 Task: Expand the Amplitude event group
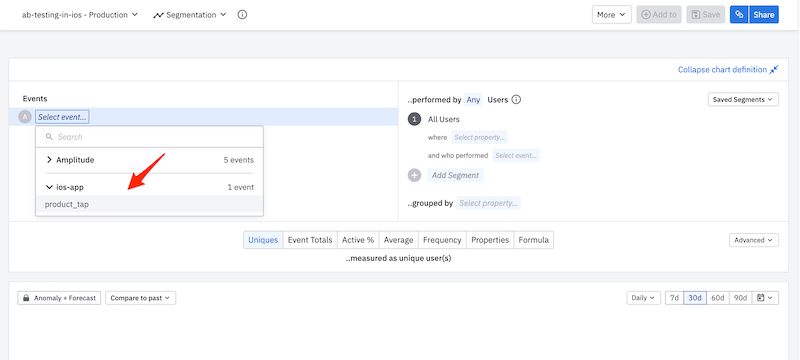tap(149, 160)
